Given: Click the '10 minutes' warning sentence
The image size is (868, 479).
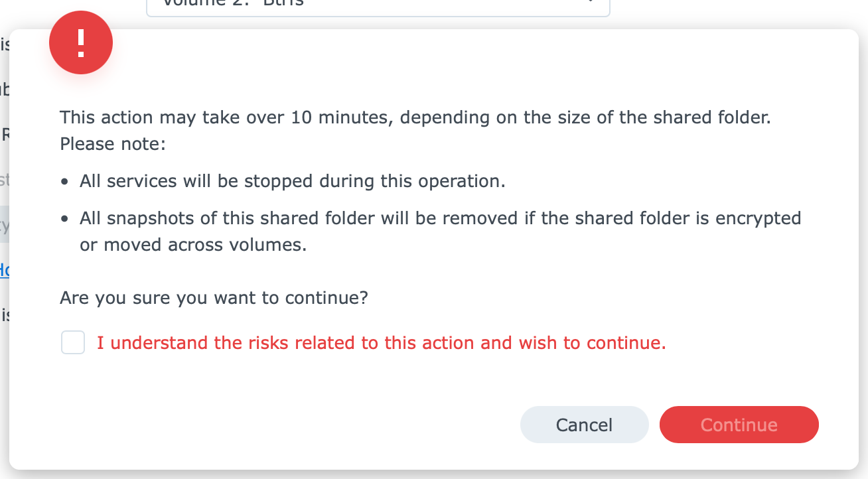Looking at the screenshot, I should (415, 118).
